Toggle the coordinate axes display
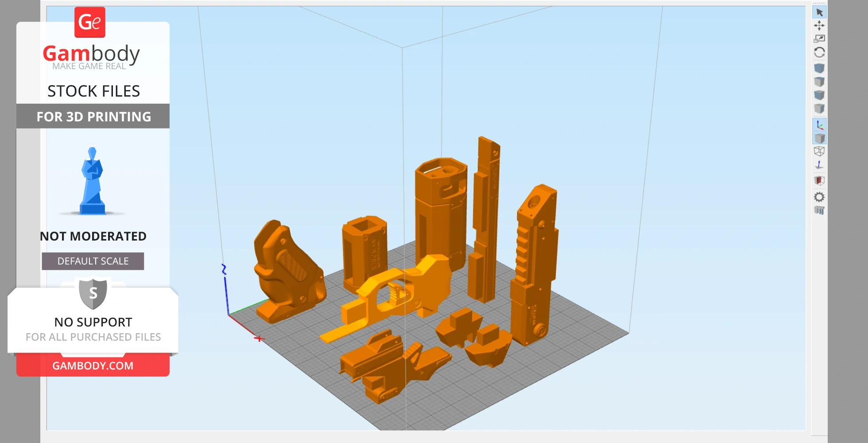 820,124
